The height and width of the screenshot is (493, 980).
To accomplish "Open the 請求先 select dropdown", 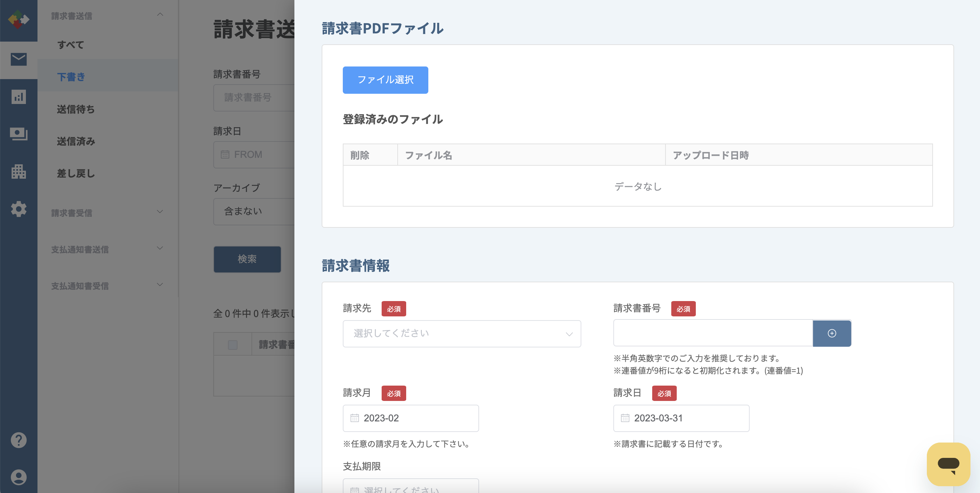I will (x=462, y=333).
